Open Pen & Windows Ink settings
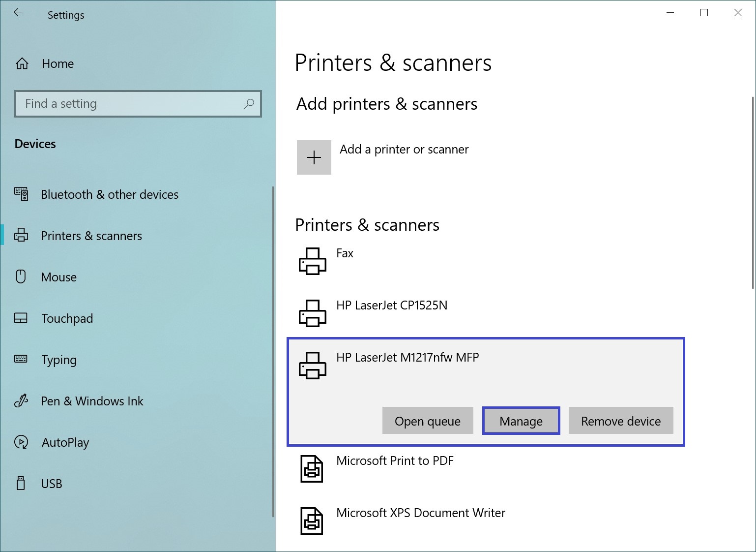 coord(92,401)
